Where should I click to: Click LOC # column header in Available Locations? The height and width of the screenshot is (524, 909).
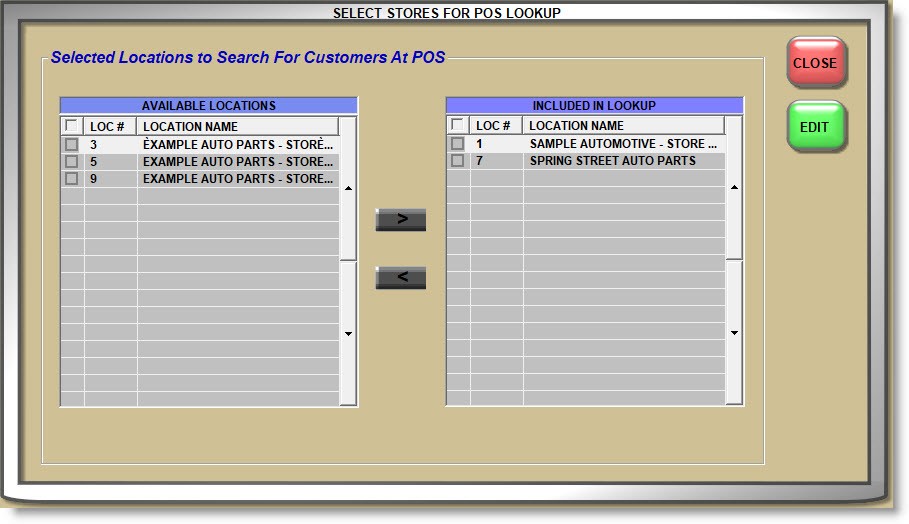[x=110, y=127]
